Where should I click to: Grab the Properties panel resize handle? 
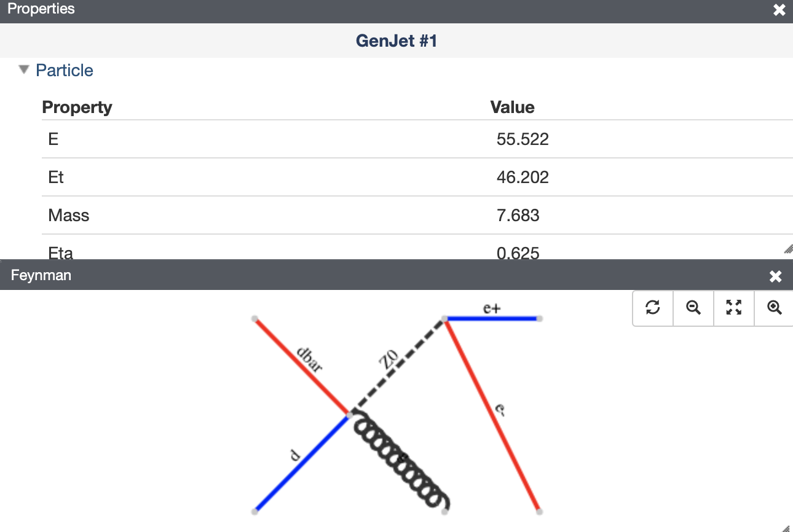tap(788, 249)
